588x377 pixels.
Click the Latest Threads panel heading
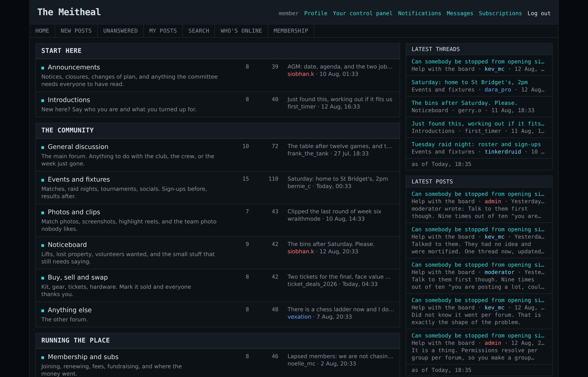tap(479, 49)
